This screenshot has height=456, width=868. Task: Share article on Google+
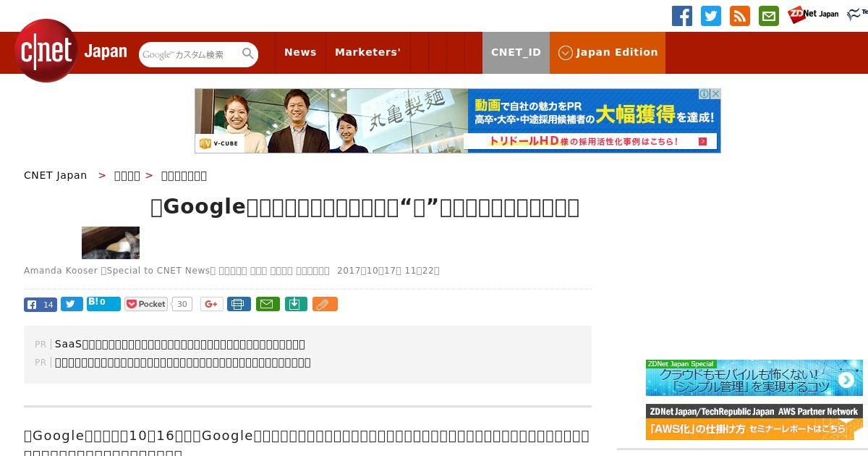pyautogui.click(x=212, y=304)
